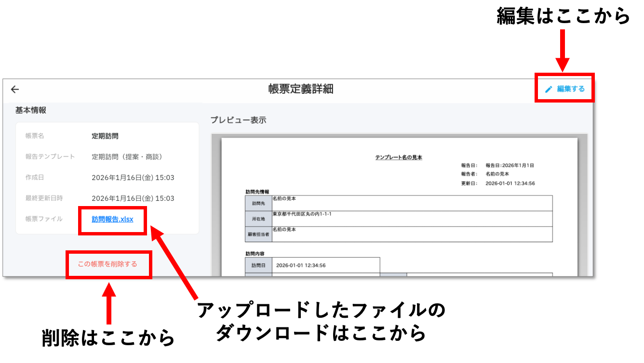Image resolution: width=644 pixels, height=363 pixels.
Task: Click the date value next to 最終更新日時
Action: coord(133,198)
